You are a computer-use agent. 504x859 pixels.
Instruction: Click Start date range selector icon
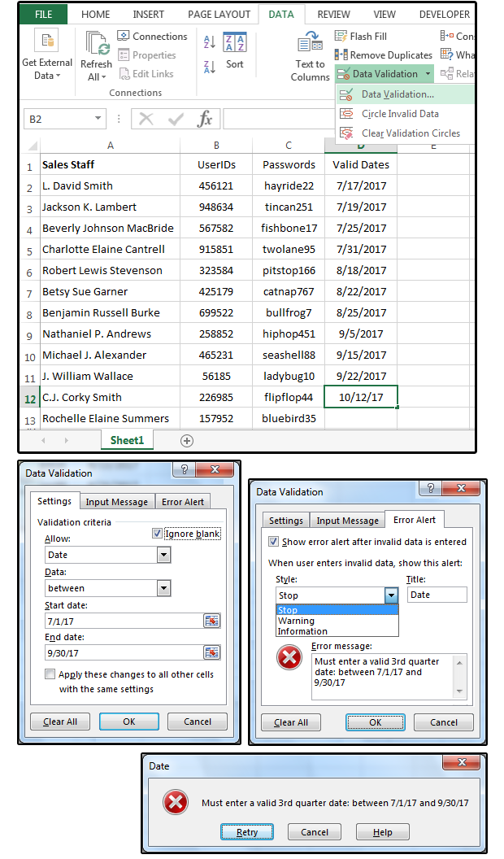pyautogui.click(x=212, y=621)
